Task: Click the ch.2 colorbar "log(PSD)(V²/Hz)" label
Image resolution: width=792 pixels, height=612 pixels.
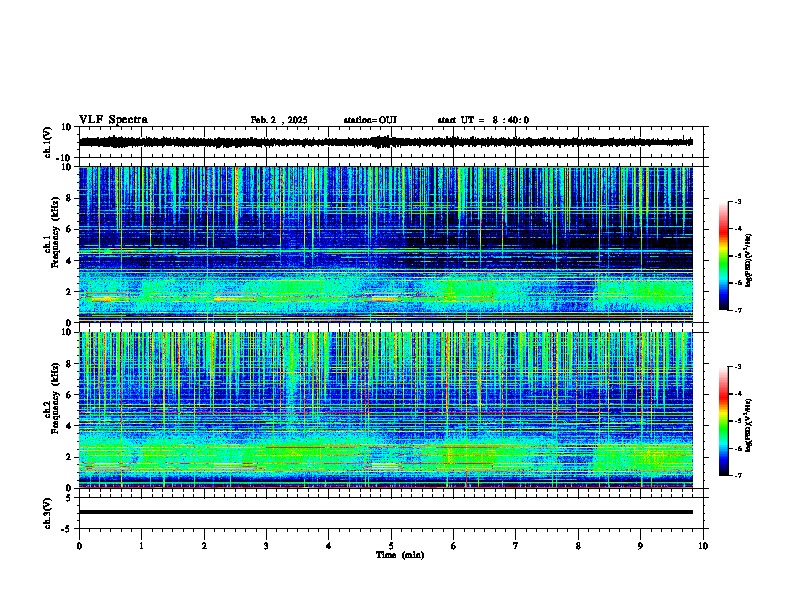Action: 748,425
